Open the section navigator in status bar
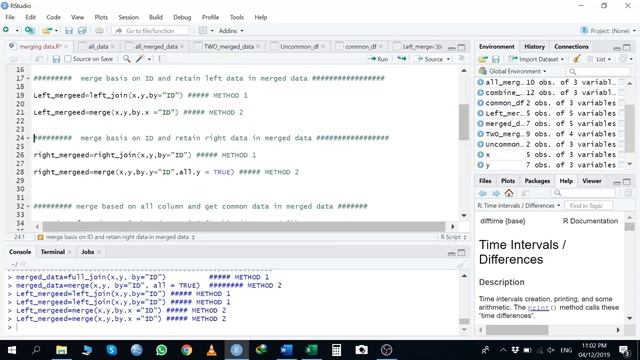The image size is (640, 360). point(116,237)
